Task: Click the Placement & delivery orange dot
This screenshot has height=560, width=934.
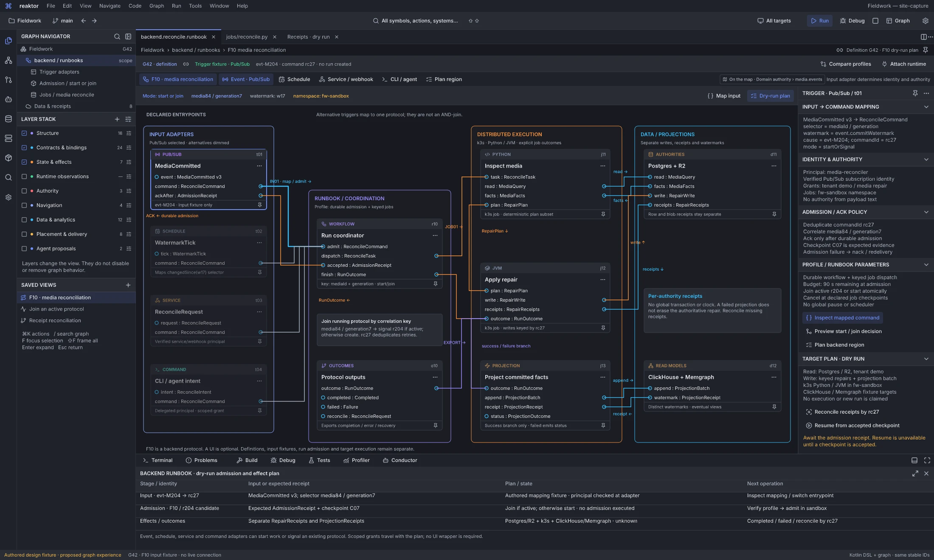Action: (32, 234)
